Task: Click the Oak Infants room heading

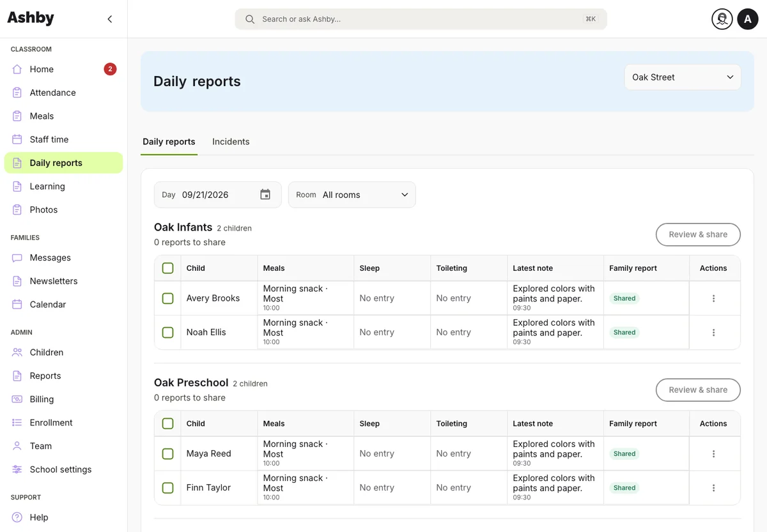Action: (x=183, y=227)
